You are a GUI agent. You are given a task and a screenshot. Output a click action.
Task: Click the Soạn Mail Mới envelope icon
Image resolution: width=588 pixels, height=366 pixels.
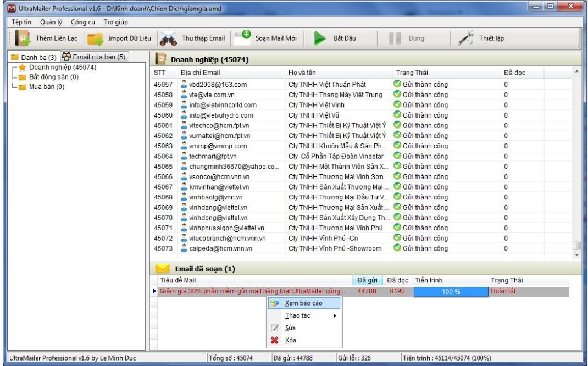click(241, 37)
